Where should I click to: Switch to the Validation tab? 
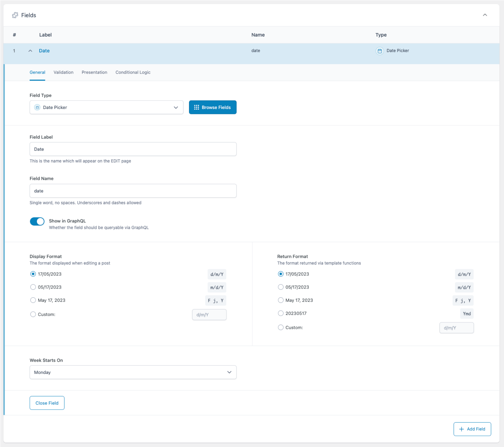pyautogui.click(x=63, y=72)
